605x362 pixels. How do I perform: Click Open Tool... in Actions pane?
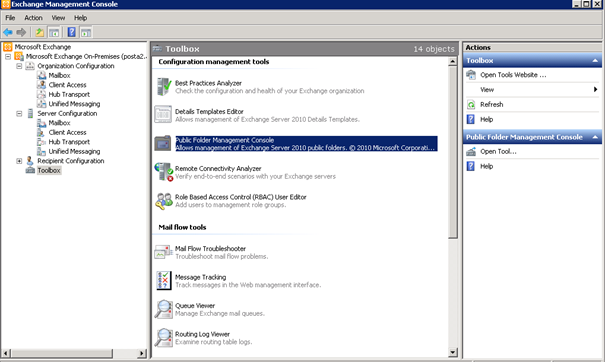pos(498,152)
